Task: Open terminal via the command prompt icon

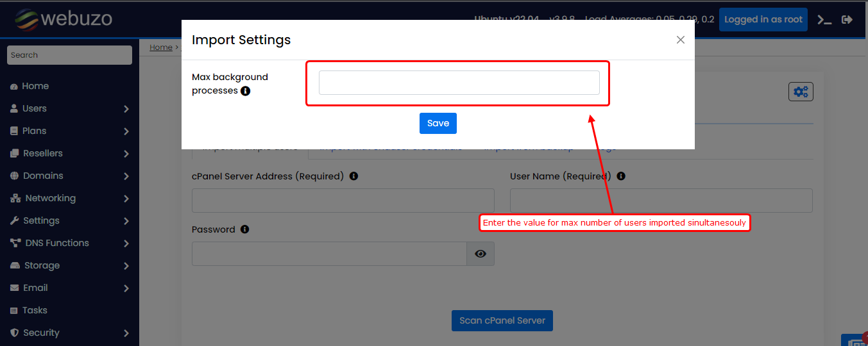Action: coord(824,19)
